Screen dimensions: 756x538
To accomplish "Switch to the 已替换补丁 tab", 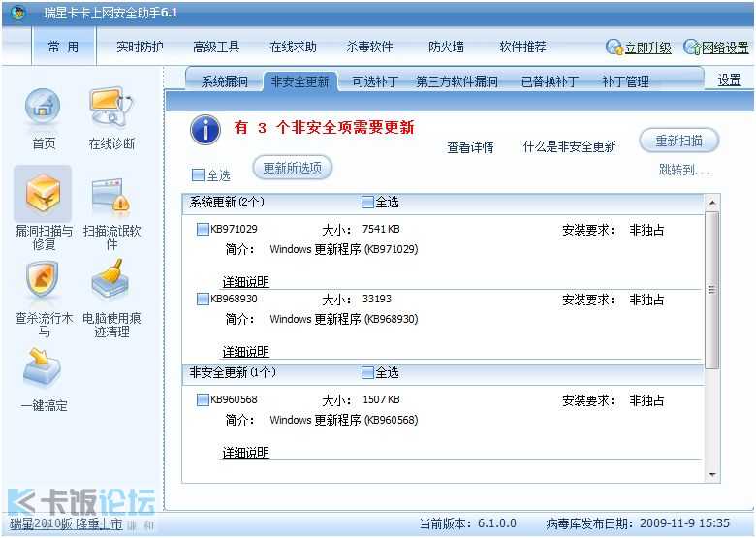I will click(550, 81).
